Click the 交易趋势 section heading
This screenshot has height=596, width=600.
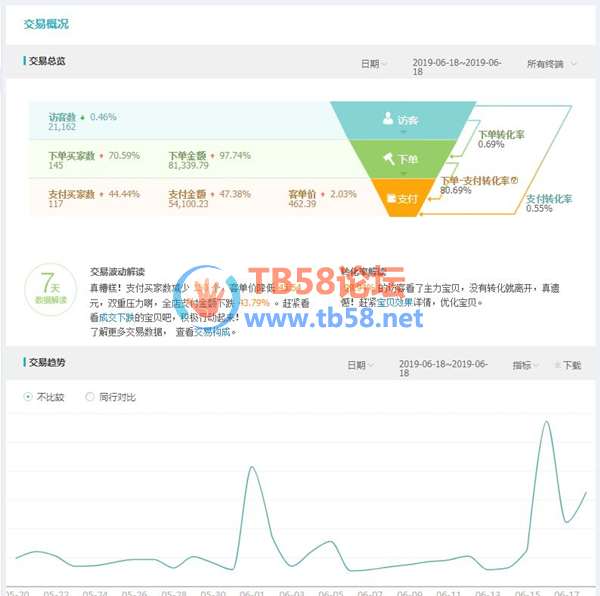(47, 362)
